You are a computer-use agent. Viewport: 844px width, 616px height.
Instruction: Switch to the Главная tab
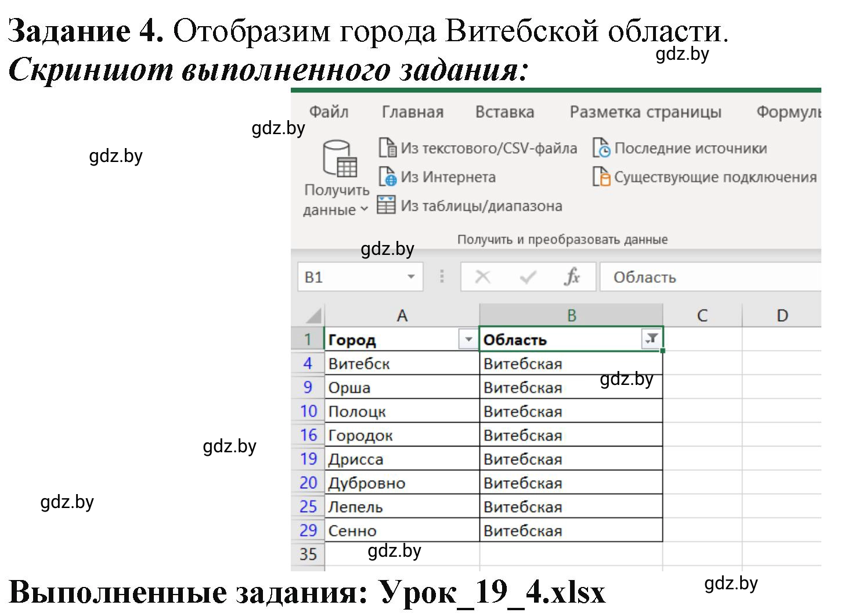coord(412,111)
